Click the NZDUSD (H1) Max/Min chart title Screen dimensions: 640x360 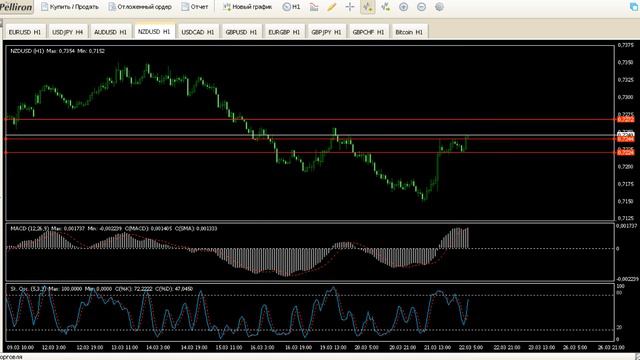58,51
